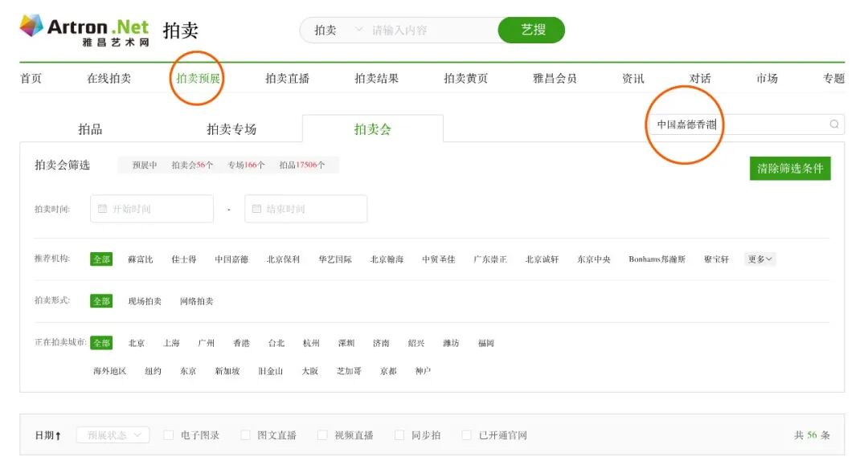The height and width of the screenshot is (465, 868).
Task: Pick the Bonhams邦瀚斯 institution filter
Action: coord(657,259)
